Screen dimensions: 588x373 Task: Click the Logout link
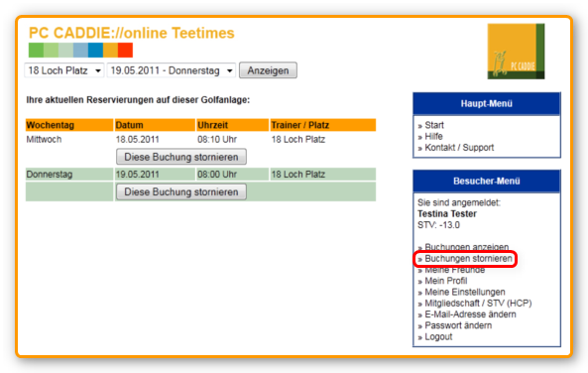coord(438,337)
